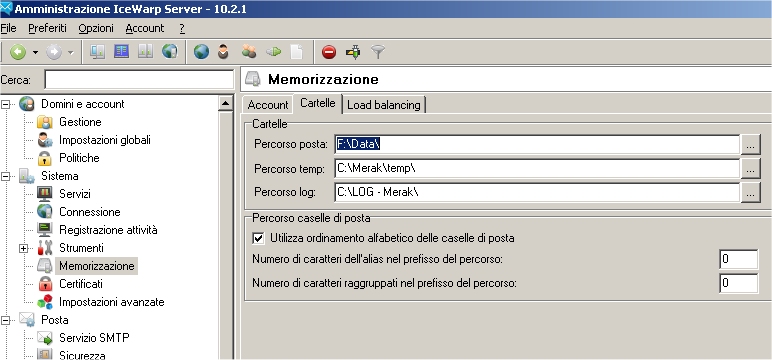The height and width of the screenshot is (360, 772).
Task: Click the Percorso temp path field
Action: click(x=537, y=168)
